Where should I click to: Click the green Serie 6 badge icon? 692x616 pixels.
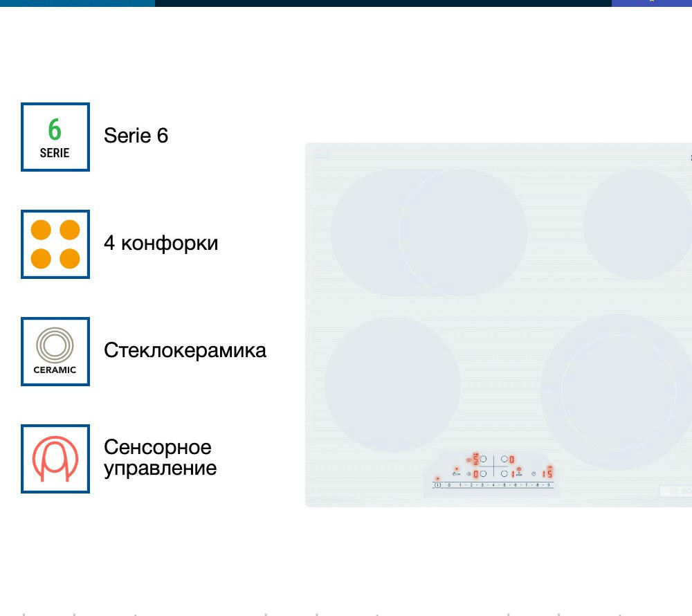click(55, 137)
